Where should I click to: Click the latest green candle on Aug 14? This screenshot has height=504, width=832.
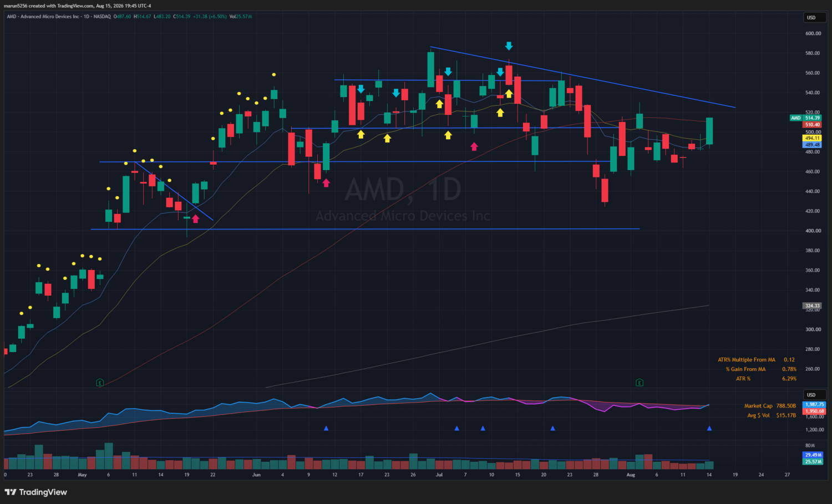click(709, 131)
